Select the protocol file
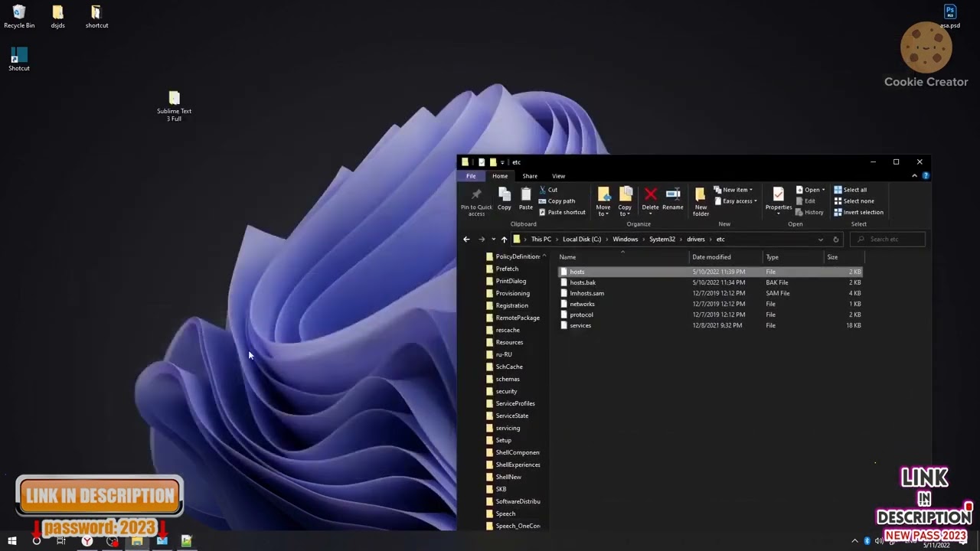Viewport: 980px width, 551px height. point(710,315)
